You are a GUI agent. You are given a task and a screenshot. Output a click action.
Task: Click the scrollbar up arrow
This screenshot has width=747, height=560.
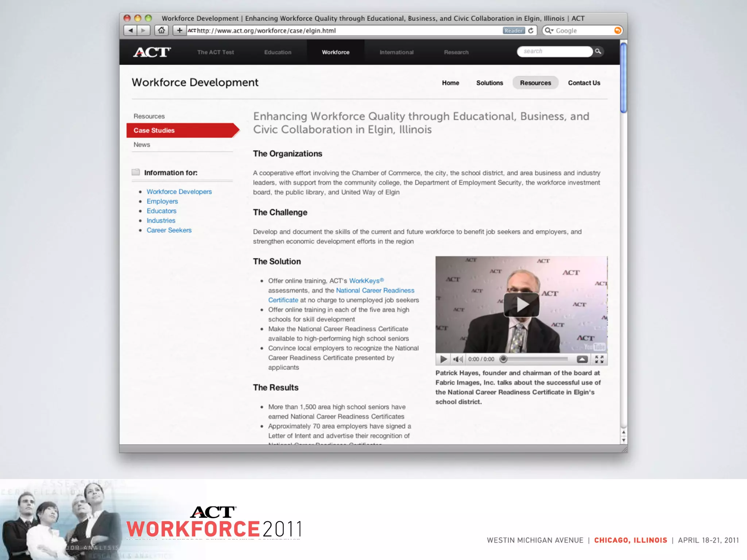point(624,432)
